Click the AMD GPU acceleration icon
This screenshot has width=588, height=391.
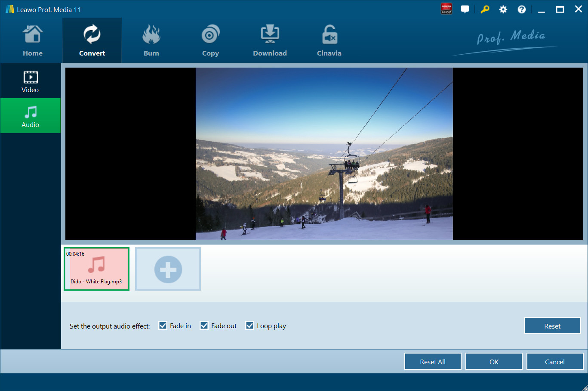click(x=446, y=9)
